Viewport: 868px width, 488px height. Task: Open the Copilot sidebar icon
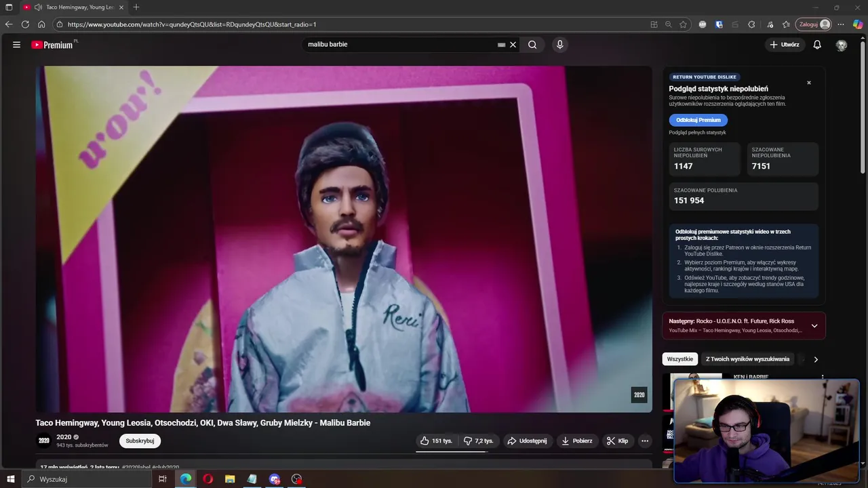click(x=858, y=24)
